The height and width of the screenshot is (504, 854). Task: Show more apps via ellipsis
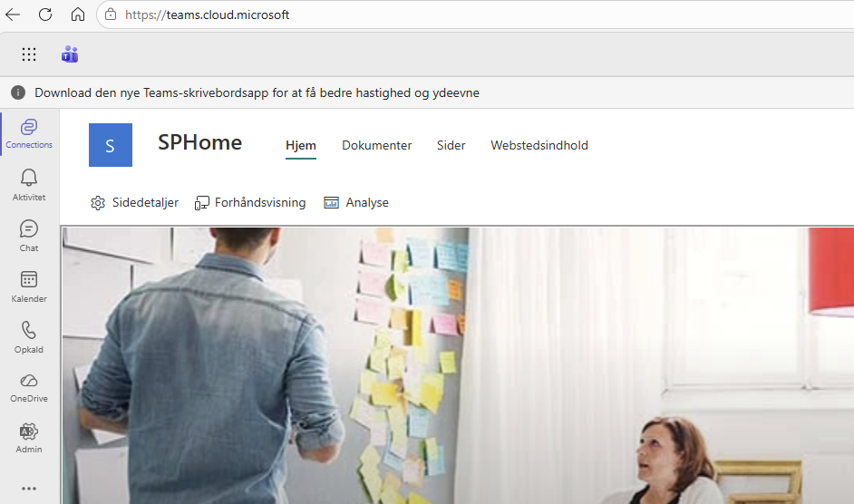coord(29,489)
